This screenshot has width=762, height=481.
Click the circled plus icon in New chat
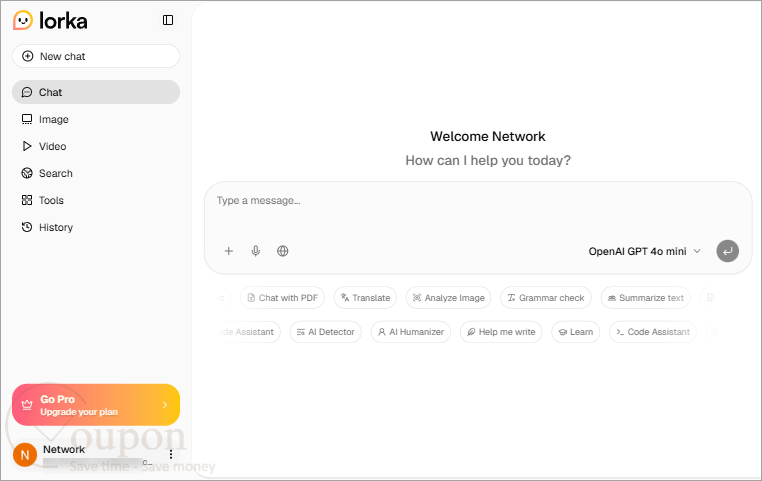coord(28,56)
